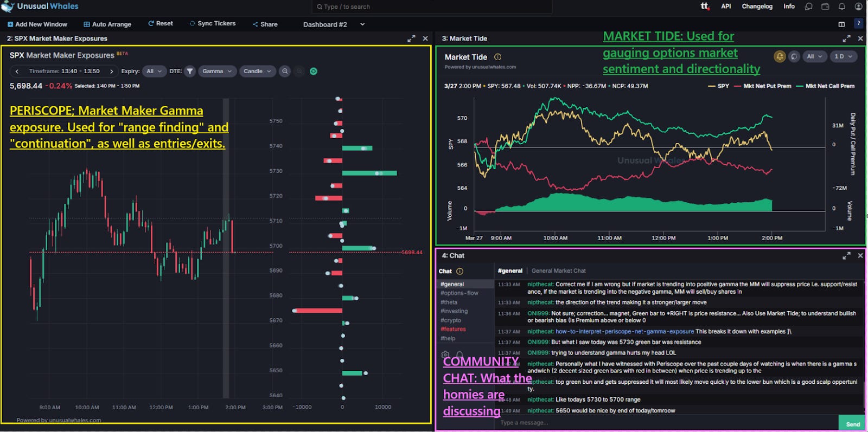Image resolution: width=868 pixels, height=432 pixels.
Task: Click the chat notifications bell icon
Action: [x=460, y=354]
